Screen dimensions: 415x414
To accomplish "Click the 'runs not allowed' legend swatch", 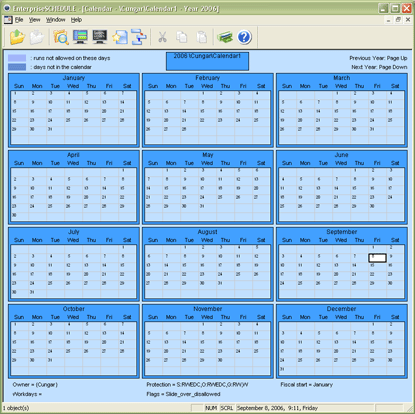I will pyautogui.click(x=17, y=58).
